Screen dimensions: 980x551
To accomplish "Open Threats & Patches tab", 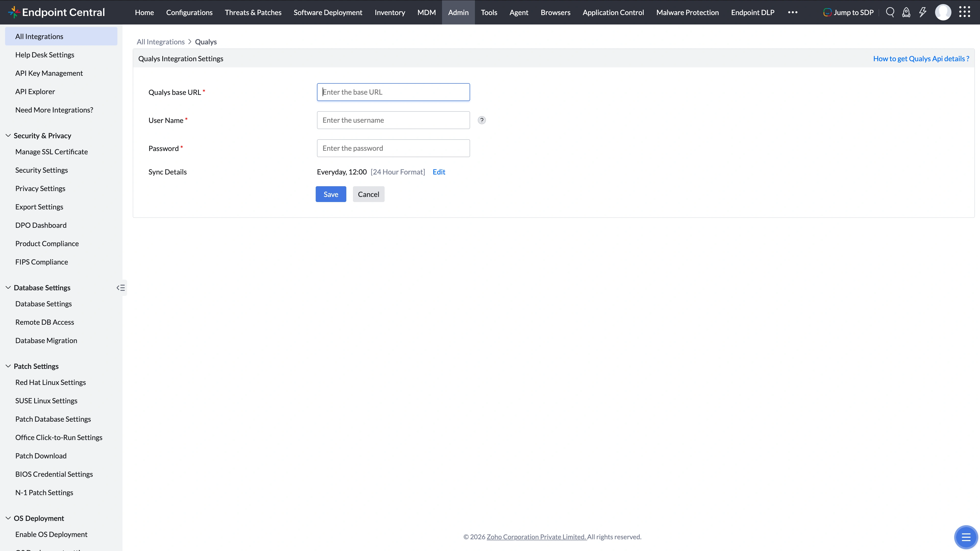I will (253, 12).
